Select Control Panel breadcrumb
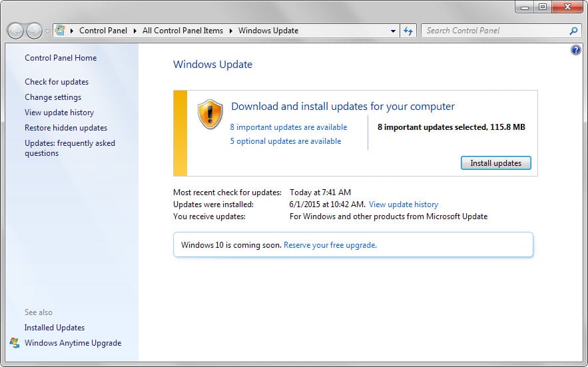The height and width of the screenshot is (367, 588). click(103, 31)
